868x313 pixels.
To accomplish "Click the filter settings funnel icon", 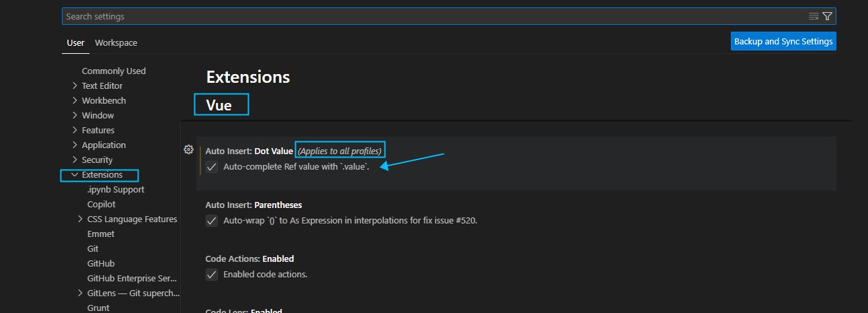I will pyautogui.click(x=828, y=16).
